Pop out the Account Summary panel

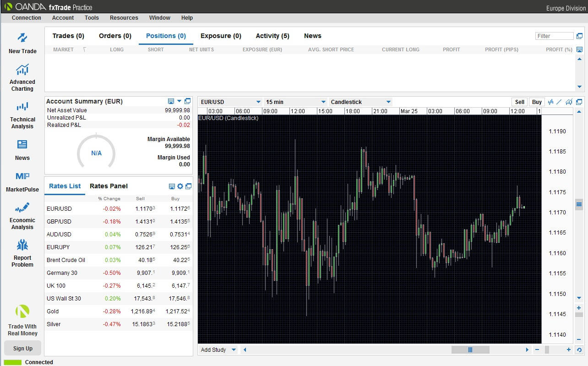click(x=187, y=101)
